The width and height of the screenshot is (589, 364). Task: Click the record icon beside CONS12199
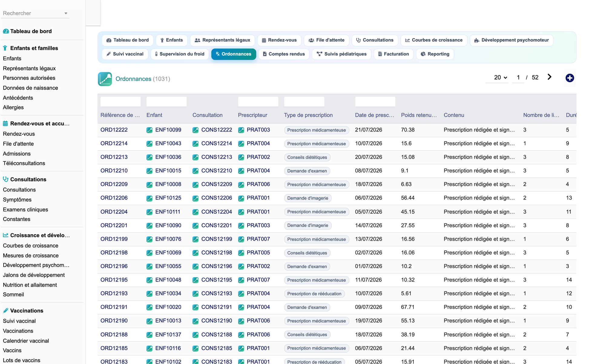pyautogui.click(x=196, y=239)
